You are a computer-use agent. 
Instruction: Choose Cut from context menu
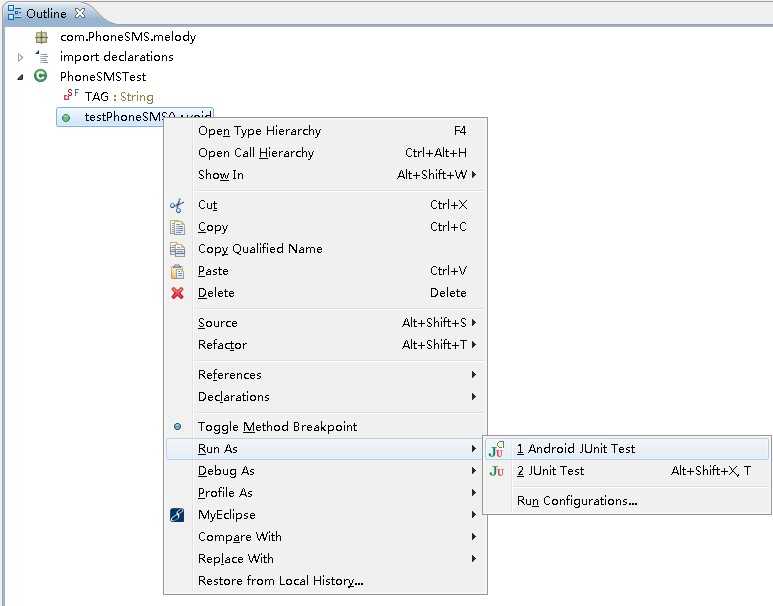tap(325, 205)
